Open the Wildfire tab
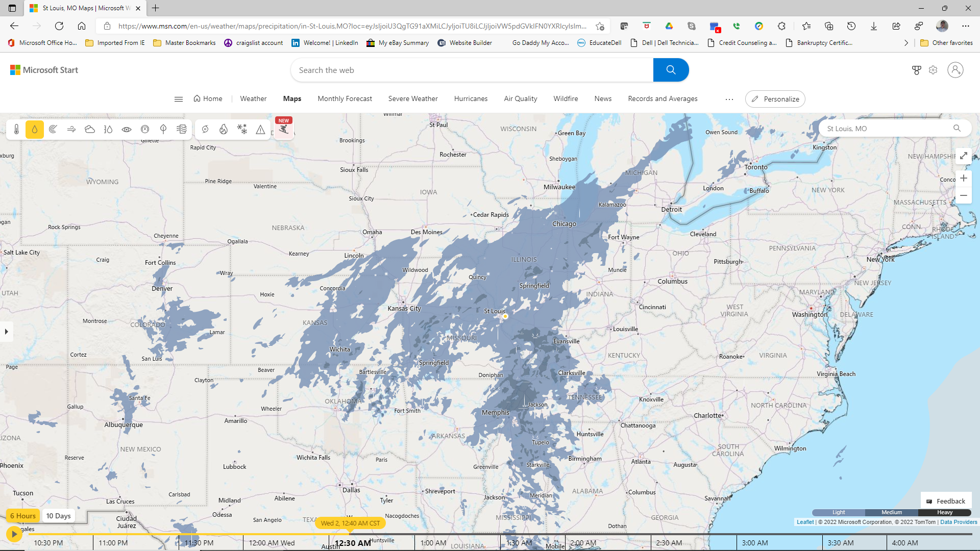 (566, 98)
